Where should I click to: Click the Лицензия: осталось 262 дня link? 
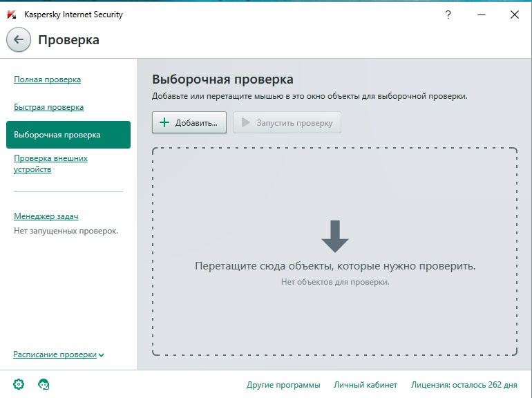[464, 385]
